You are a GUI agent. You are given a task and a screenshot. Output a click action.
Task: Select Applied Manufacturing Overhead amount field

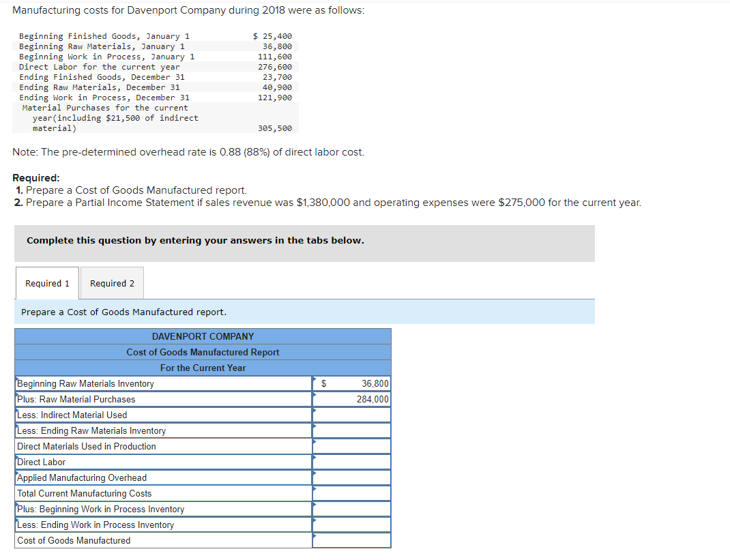pos(351,477)
